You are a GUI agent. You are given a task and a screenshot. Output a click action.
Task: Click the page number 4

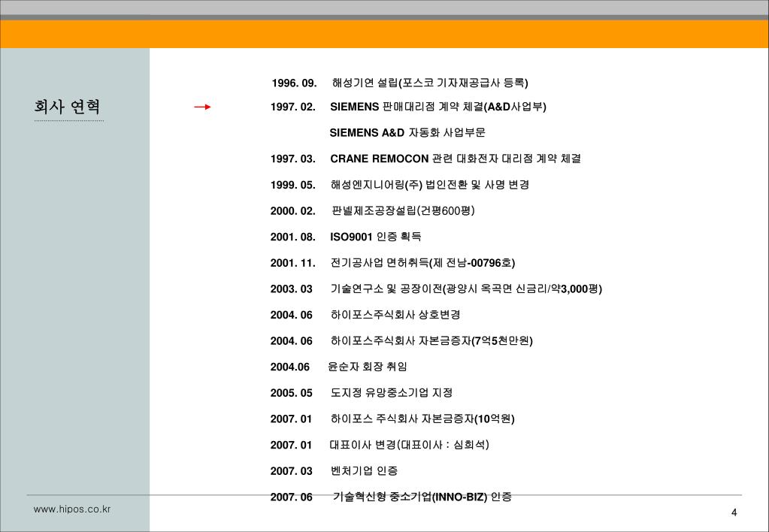[x=734, y=512]
